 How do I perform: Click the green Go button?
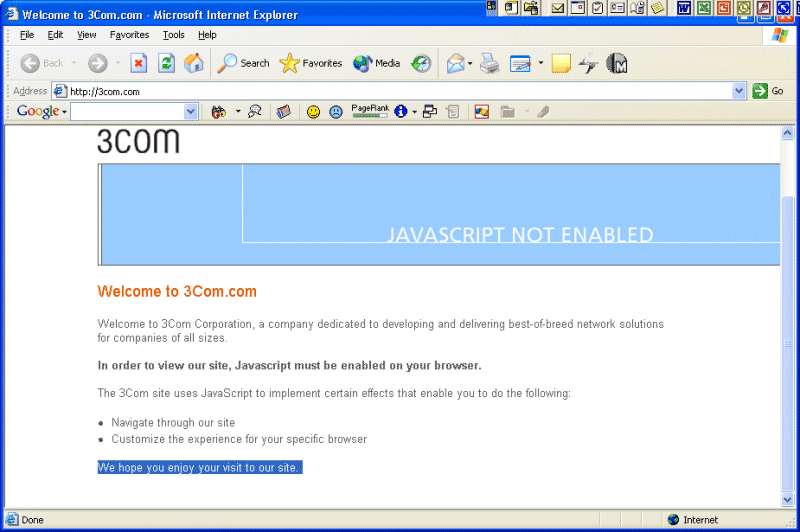click(768, 91)
